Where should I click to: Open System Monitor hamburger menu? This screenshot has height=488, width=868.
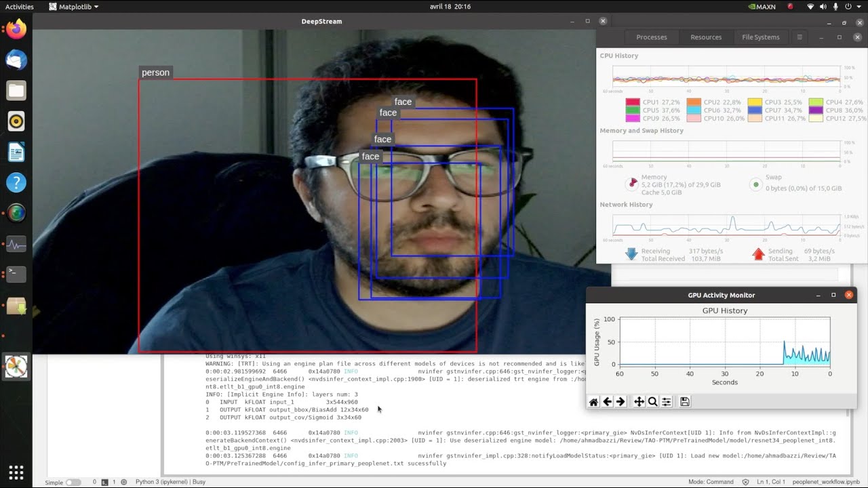800,37
